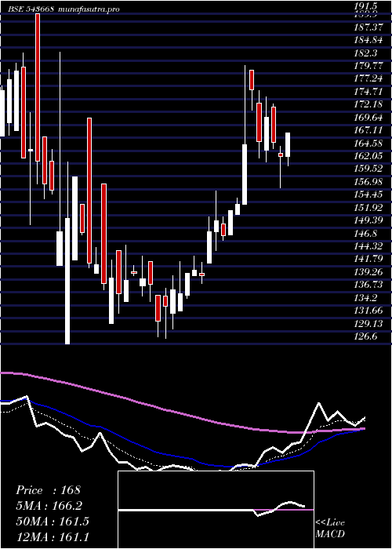Select the 164.58 price axis label
Viewport: 392px width, 549px height.
point(370,144)
